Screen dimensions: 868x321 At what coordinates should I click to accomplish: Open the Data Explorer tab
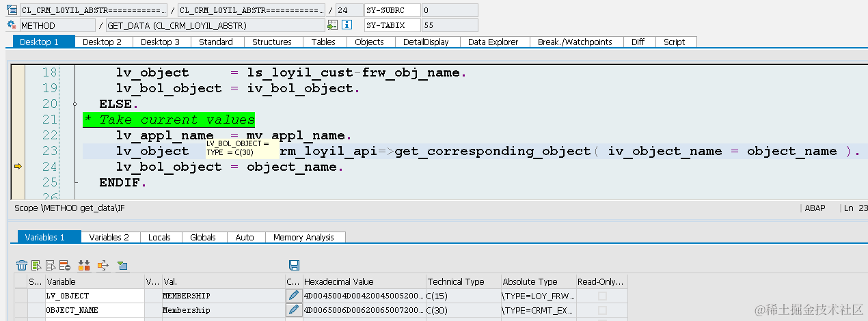493,42
